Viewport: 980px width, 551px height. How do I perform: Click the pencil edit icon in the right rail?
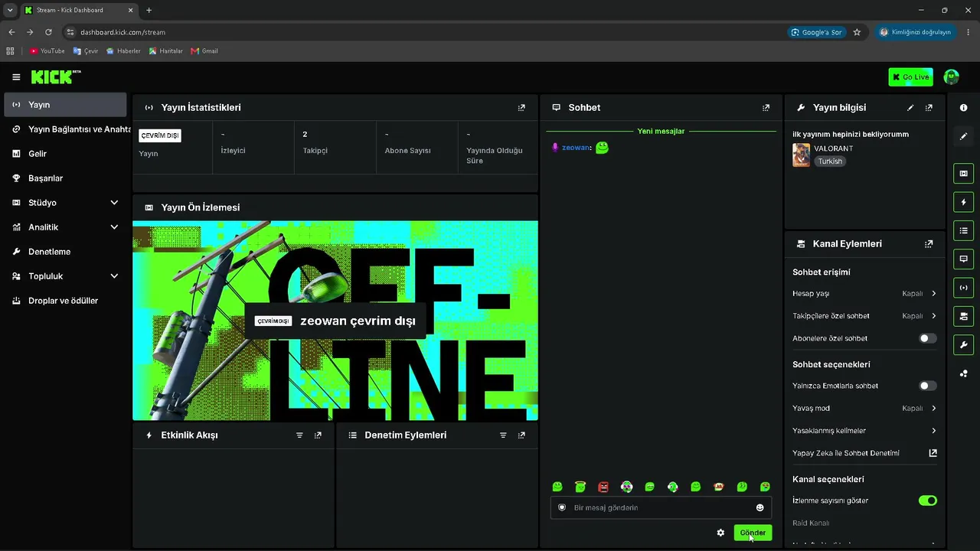coord(963,136)
